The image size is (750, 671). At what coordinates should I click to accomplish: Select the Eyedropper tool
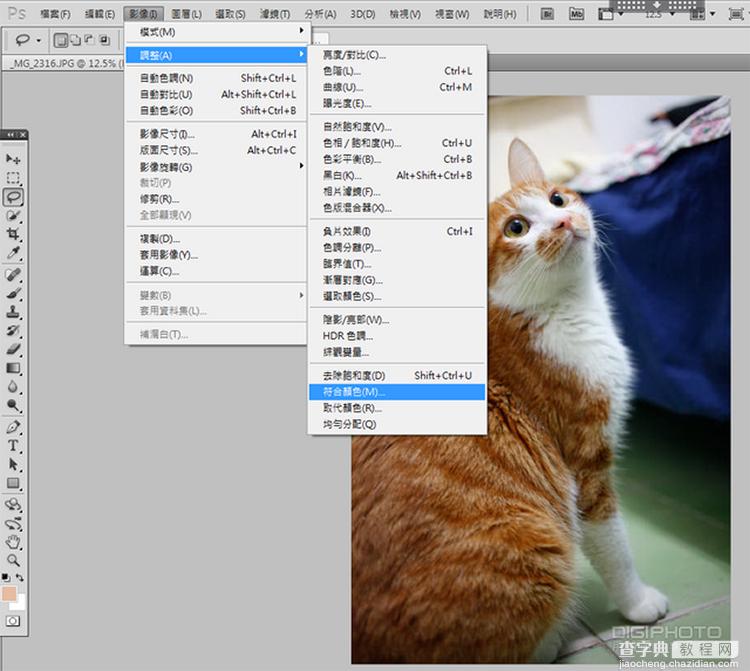13,253
